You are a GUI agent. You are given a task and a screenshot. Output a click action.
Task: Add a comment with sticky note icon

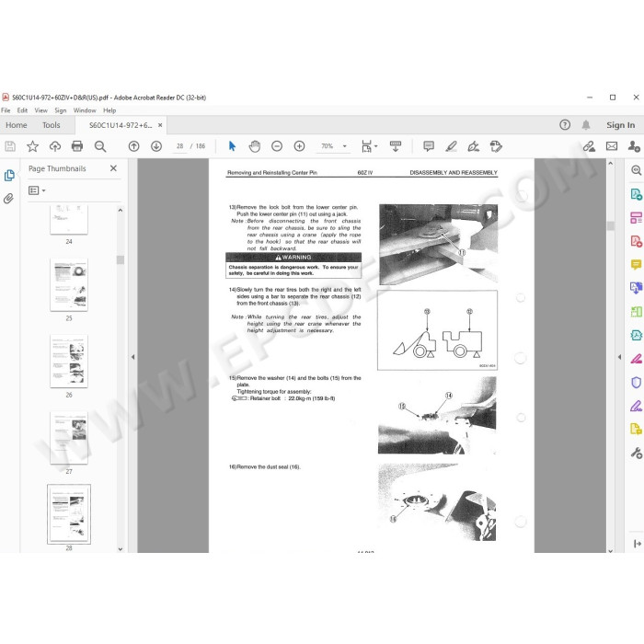pos(429,146)
